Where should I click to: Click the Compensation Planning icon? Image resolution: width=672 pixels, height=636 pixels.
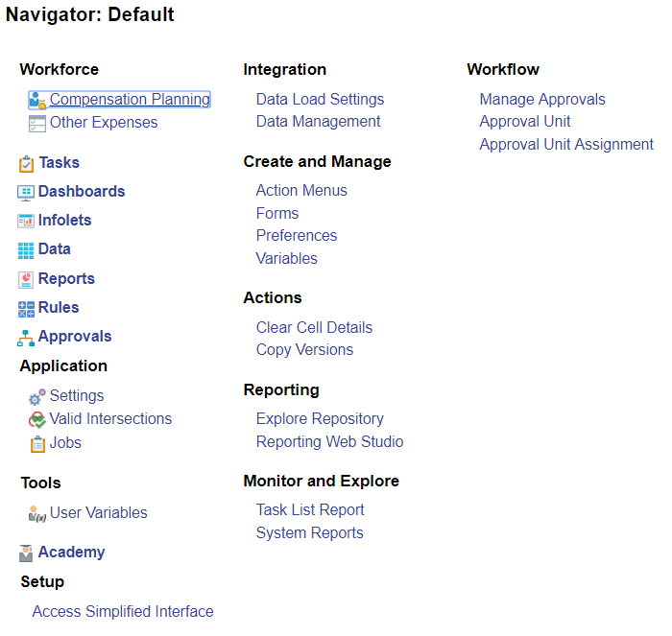(x=37, y=100)
